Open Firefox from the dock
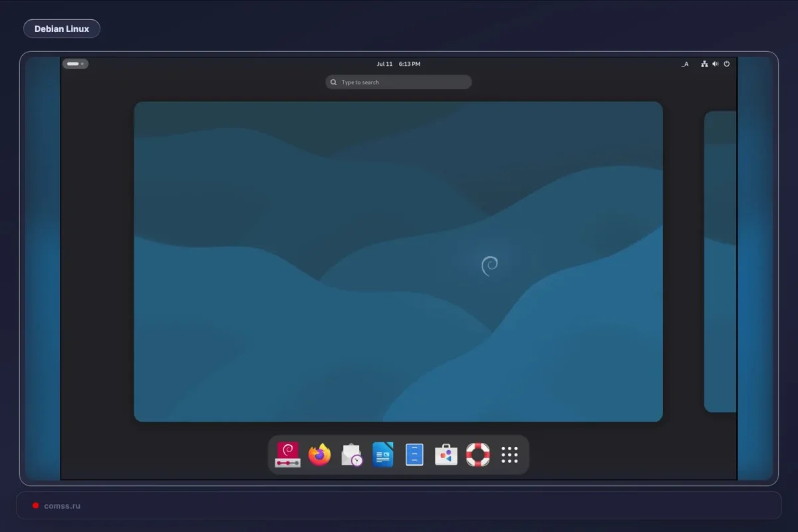Image resolution: width=798 pixels, height=532 pixels. (320, 455)
